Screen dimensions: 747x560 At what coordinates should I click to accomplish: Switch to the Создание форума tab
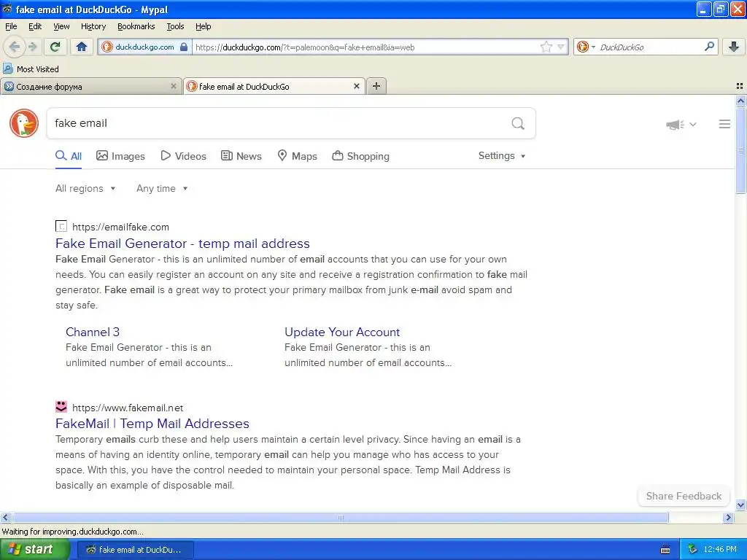click(x=90, y=86)
